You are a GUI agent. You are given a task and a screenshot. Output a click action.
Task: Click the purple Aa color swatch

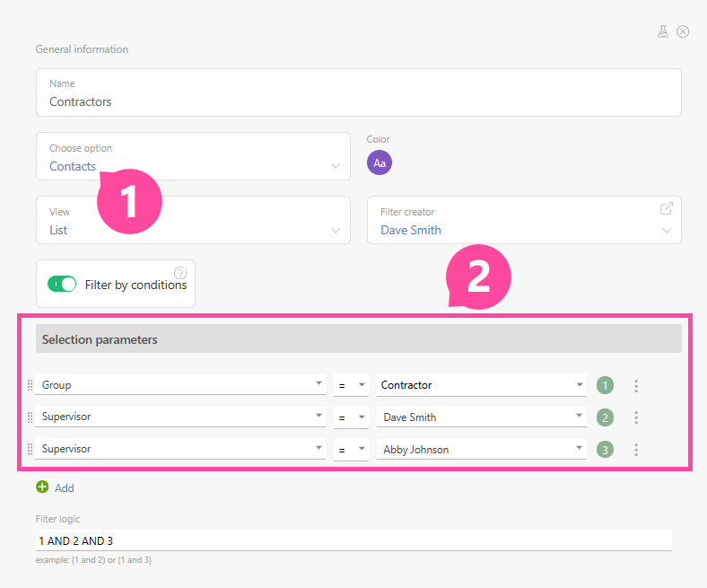point(380,162)
